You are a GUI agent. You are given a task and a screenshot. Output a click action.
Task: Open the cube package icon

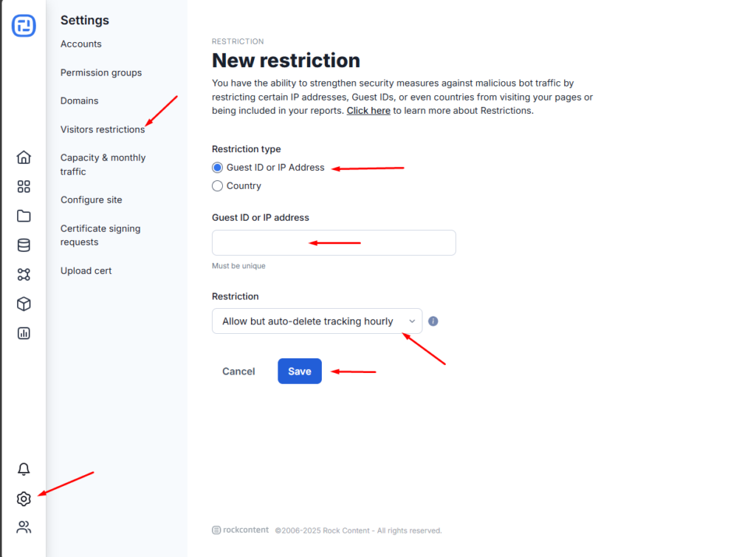coord(24,304)
